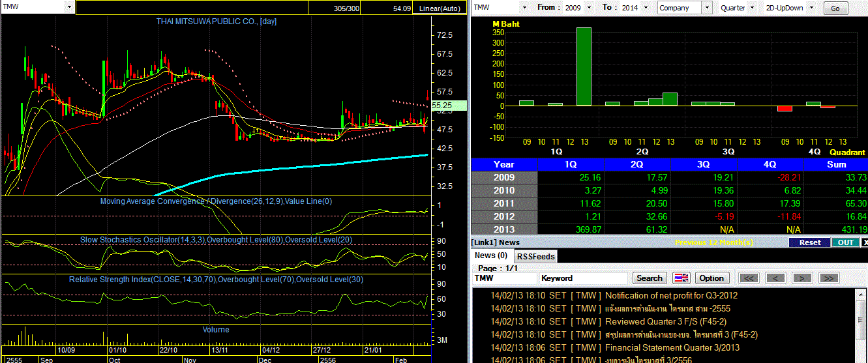Screen dimensions: 868x363
Task: Go to first news page (<<)
Action: pyautogui.click(x=750, y=278)
